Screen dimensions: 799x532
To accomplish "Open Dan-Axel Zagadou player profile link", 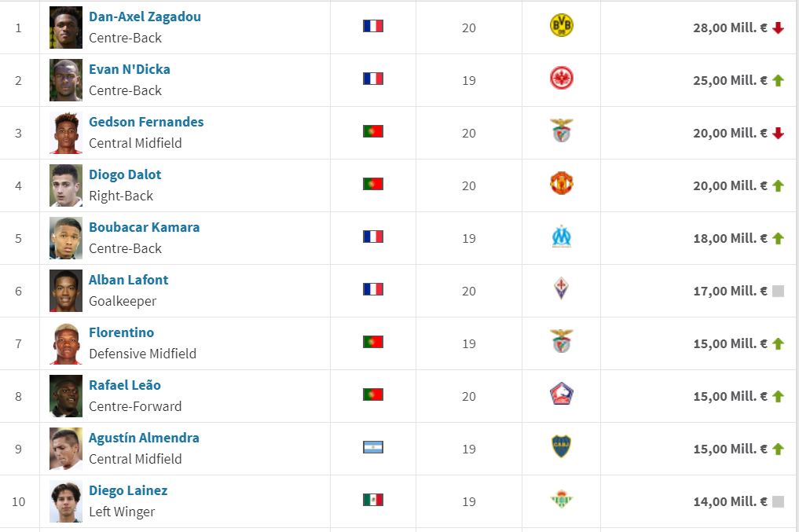I will point(145,17).
